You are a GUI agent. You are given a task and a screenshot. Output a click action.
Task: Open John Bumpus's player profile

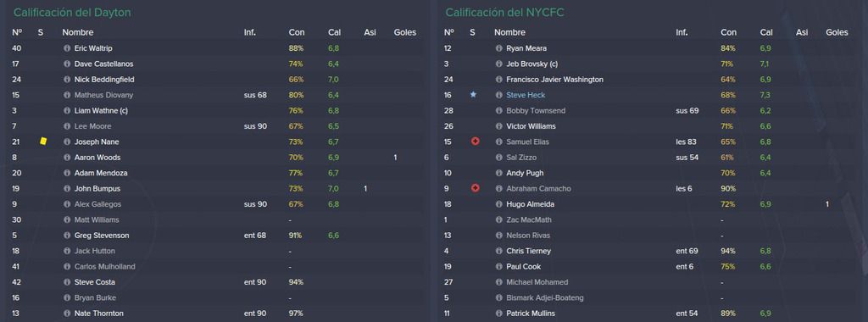click(97, 189)
